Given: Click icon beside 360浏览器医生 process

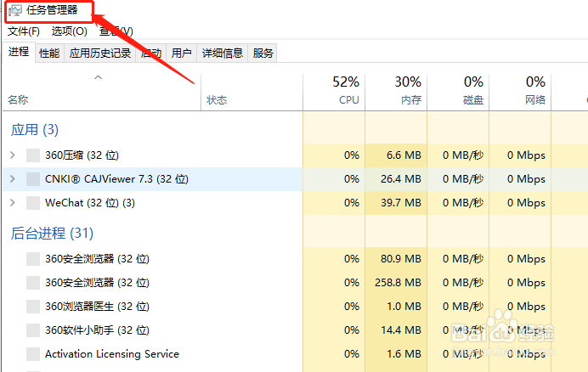Looking at the screenshot, I should point(33,307).
